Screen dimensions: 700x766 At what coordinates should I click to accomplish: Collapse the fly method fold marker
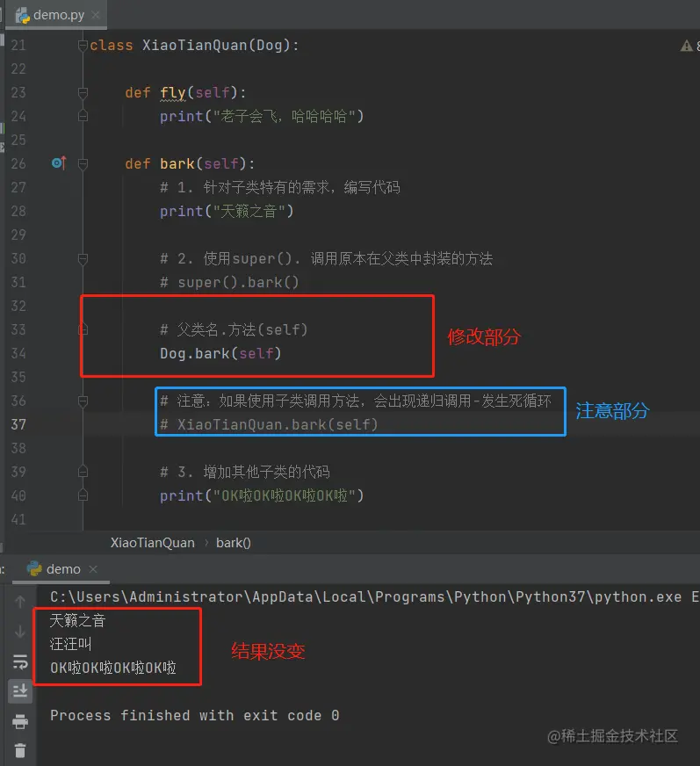(x=83, y=93)
